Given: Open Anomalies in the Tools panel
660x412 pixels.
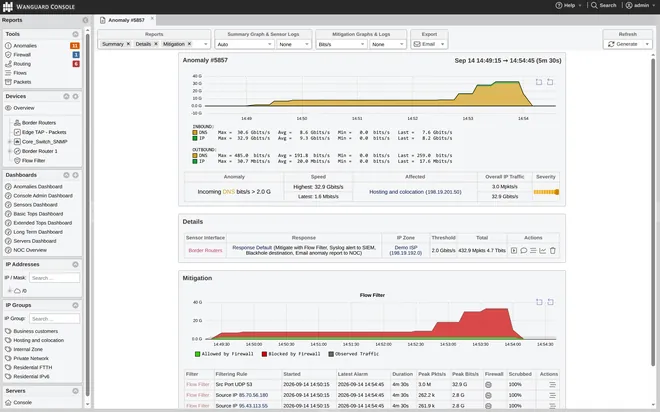Looking at the screenshot, I should [x=25, y=45].
